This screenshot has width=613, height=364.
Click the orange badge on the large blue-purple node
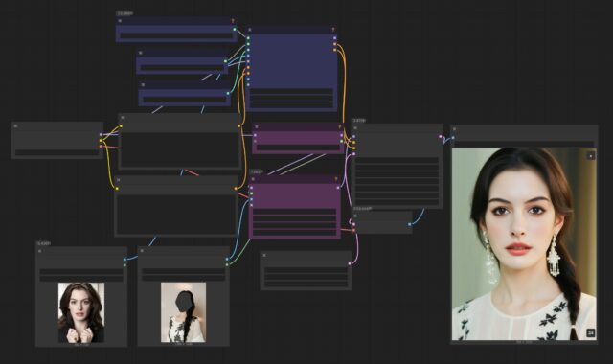[x=333, y=30]
